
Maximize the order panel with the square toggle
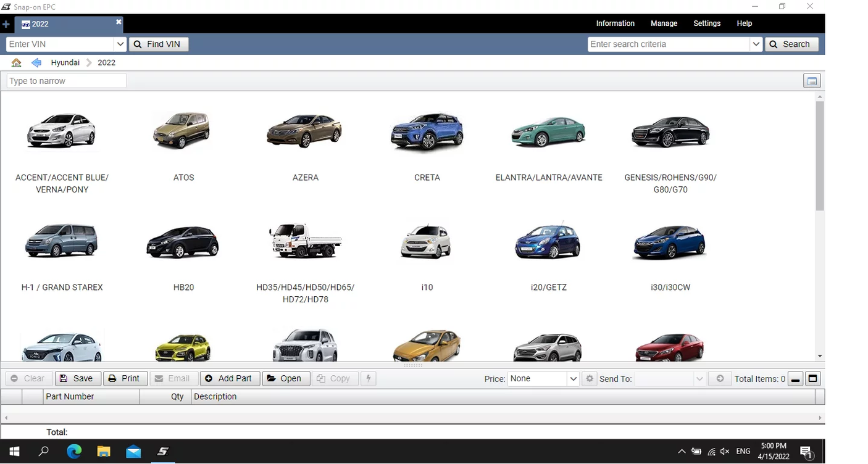(812, 378)
